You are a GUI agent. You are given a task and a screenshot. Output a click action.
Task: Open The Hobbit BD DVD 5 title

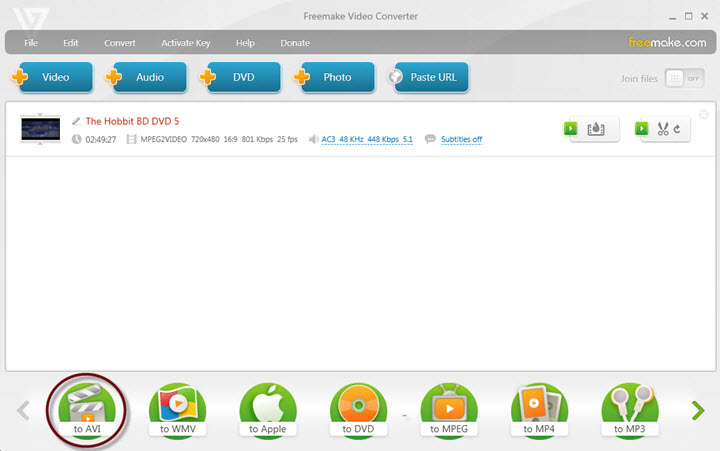tap(132, 121)
